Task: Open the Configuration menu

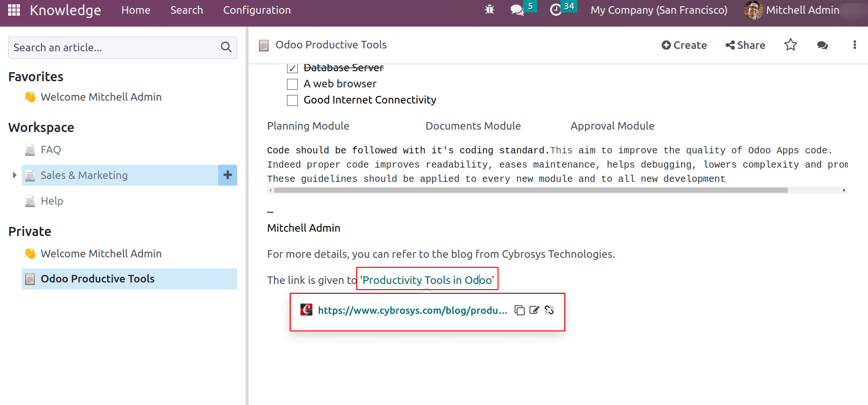Action: [x=257, y=10]
